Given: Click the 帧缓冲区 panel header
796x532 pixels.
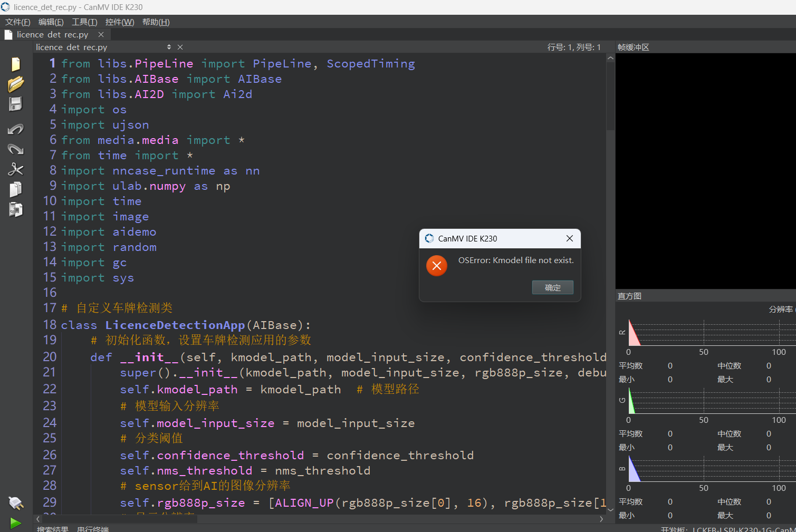Looking at the screenshot, I should click(634, 47).
